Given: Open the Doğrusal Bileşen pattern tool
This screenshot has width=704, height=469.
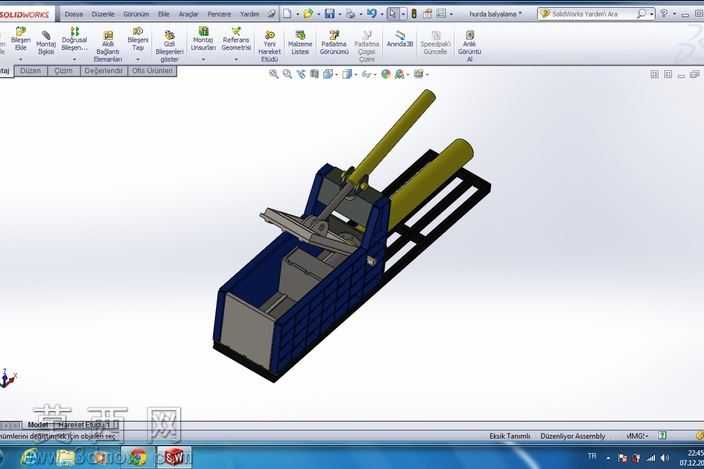Looking at the screenshot, I should (74, 38).
